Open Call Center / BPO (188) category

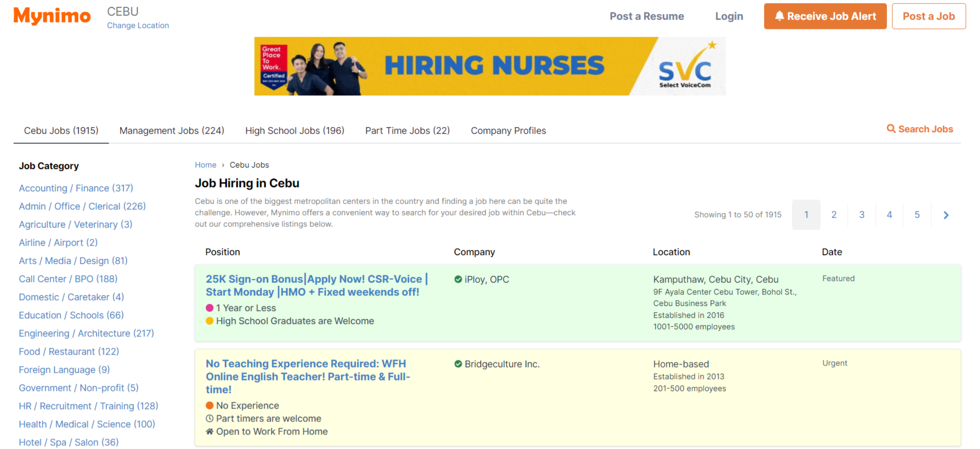pyautogui.click(x=68, y=279)
